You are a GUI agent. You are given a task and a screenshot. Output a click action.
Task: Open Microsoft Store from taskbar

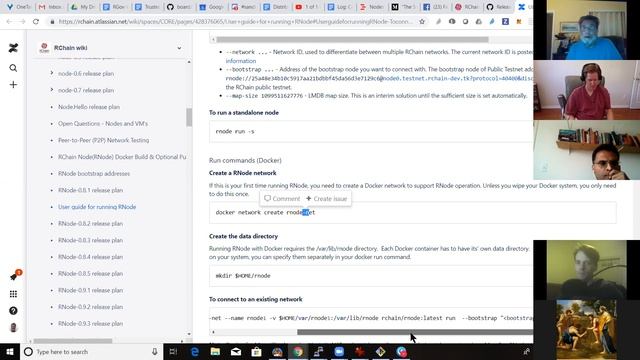[x=256, y=352]
